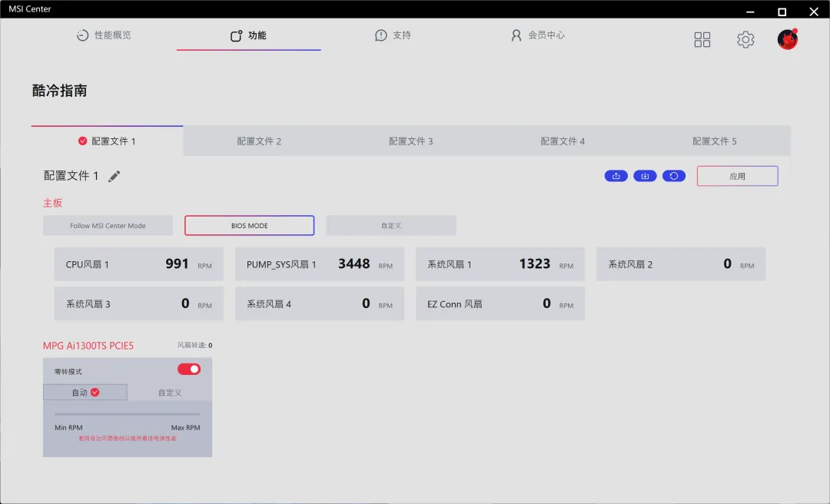Click the Min RPM label
This screenshot has width=830, height=504.
(69, 428)
